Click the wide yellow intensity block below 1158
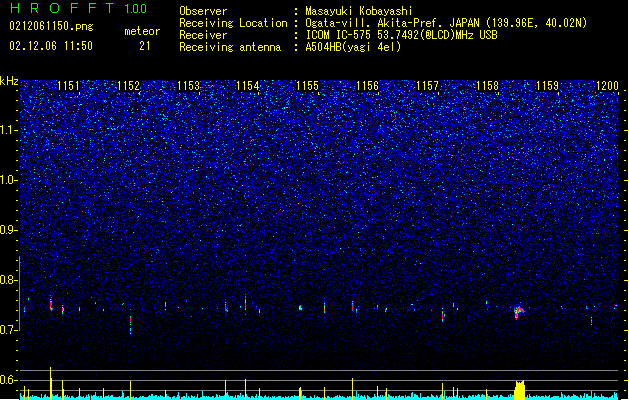629x400 pixels. (519, 390)
